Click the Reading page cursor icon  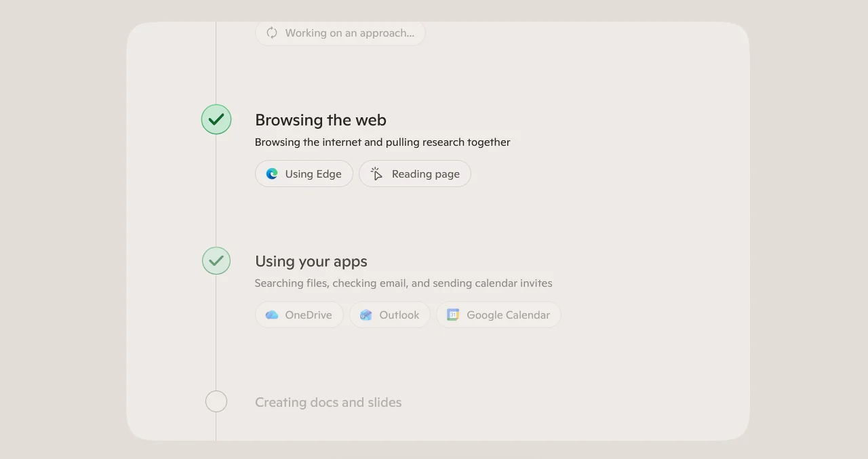pyautogui.click(x=376, y=174)
